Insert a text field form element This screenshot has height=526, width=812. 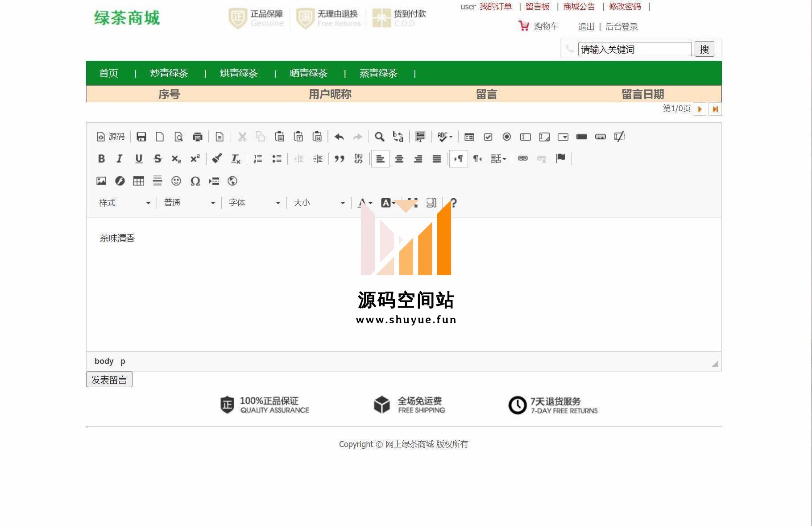[x=526, y=137]
